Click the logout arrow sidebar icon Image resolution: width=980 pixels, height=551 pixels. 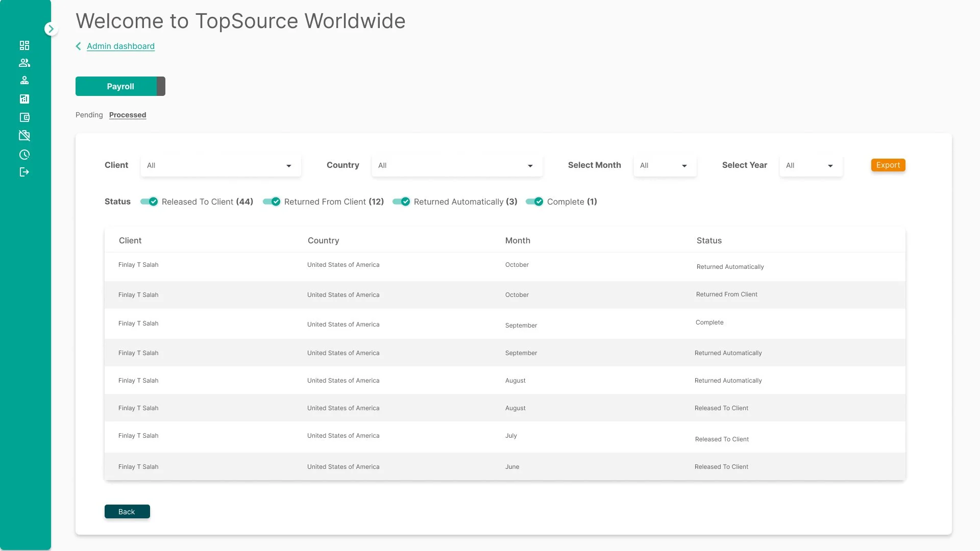point(24,172)
